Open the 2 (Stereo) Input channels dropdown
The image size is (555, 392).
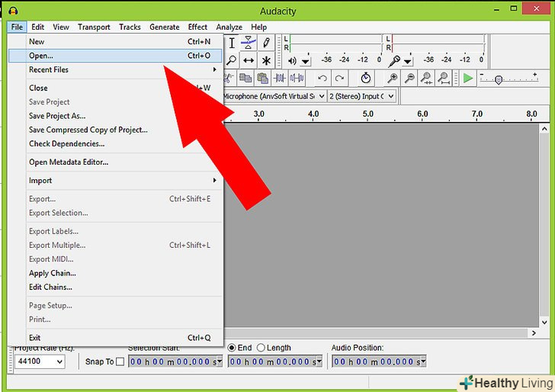click(361, 96)
